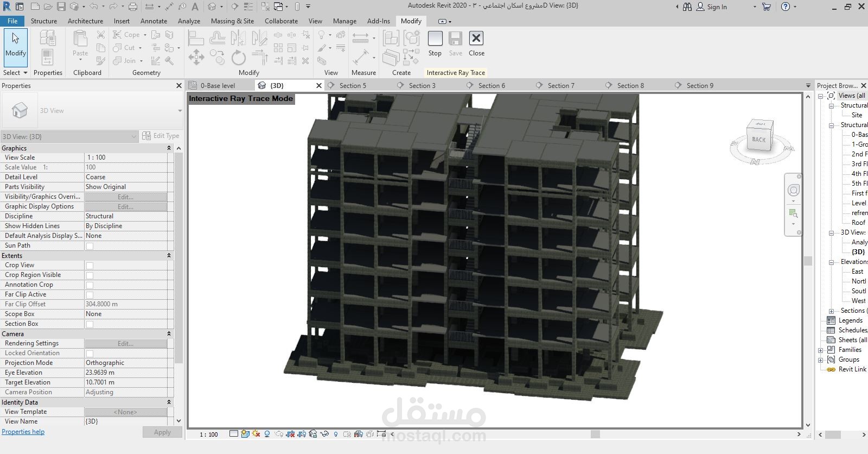Click the Apply button in Properties

coord(162,432)
